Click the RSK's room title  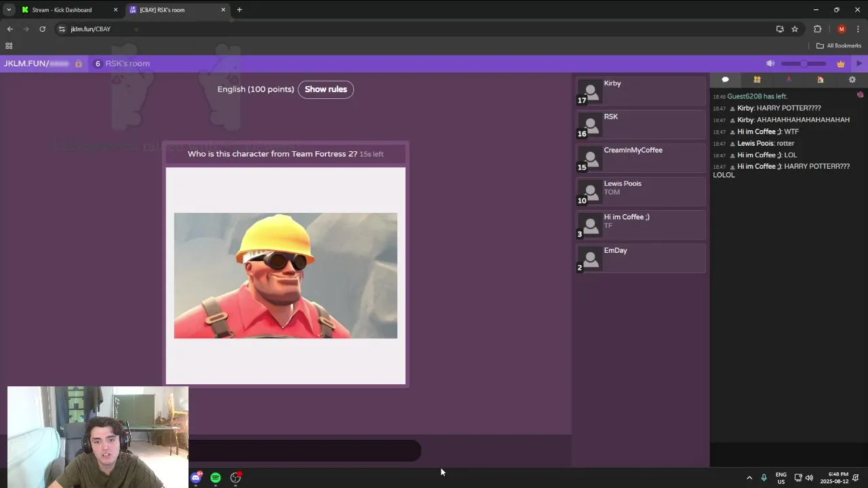(x=127, y=64)
